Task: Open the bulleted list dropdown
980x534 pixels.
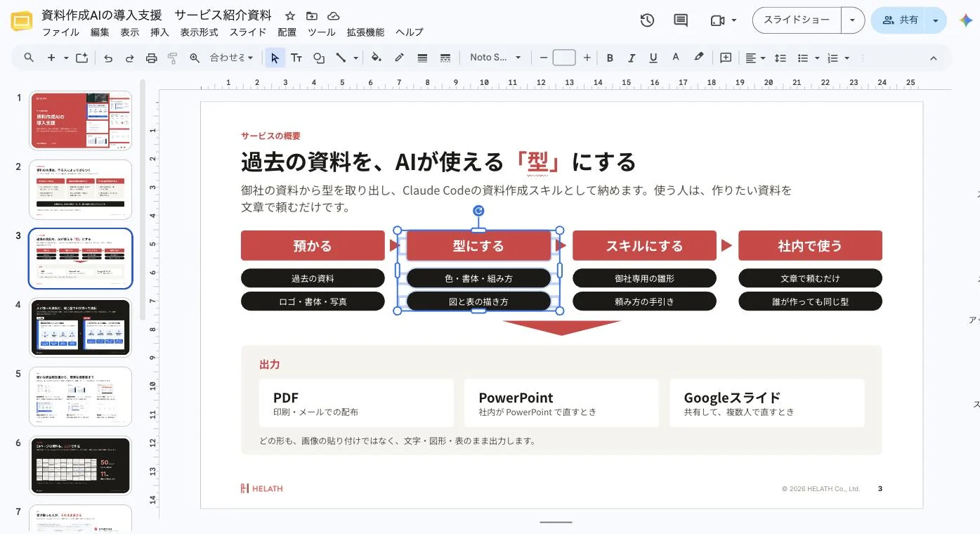Action: coord(807,58)
